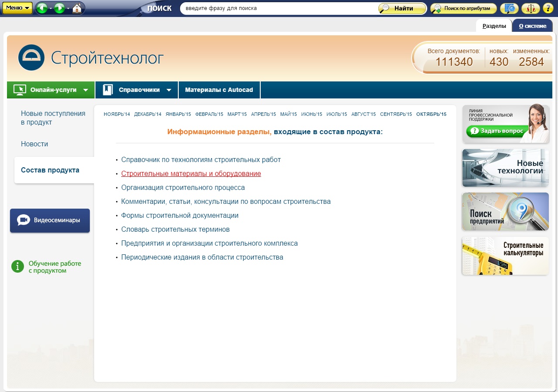Viewport: 558px width, 392px height.
Task: Open Материалы с Autocad menu item
Action: (x=219, y=90)
